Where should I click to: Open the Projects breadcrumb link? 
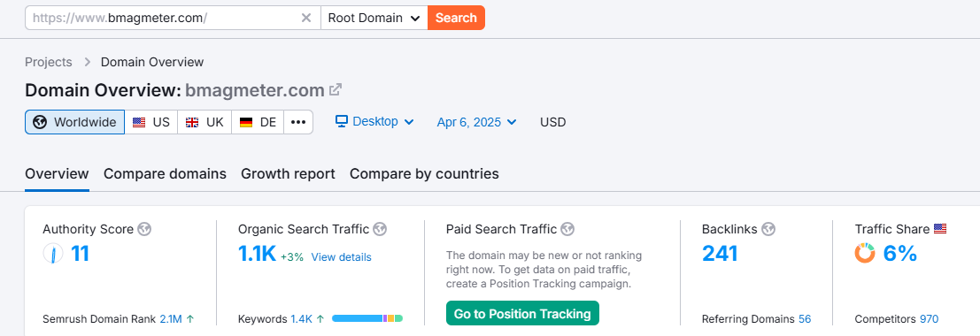click(48, 62)
